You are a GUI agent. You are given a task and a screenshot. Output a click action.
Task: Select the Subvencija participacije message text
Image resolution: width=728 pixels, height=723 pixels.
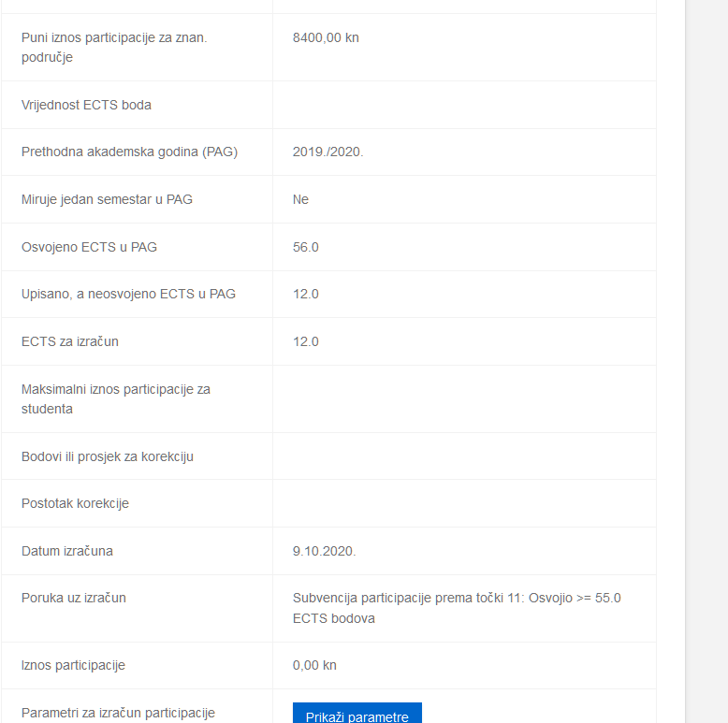pos(457,608)
